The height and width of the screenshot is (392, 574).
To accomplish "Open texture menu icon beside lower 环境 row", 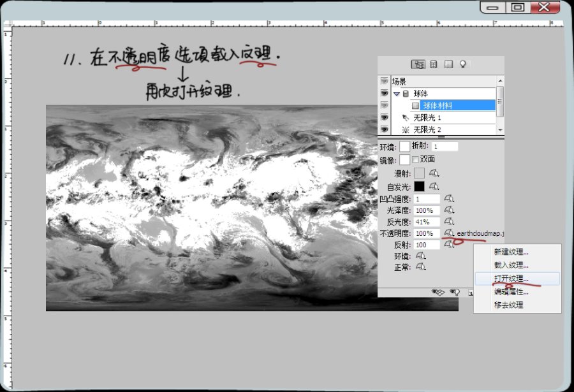I will pos(420,256).
